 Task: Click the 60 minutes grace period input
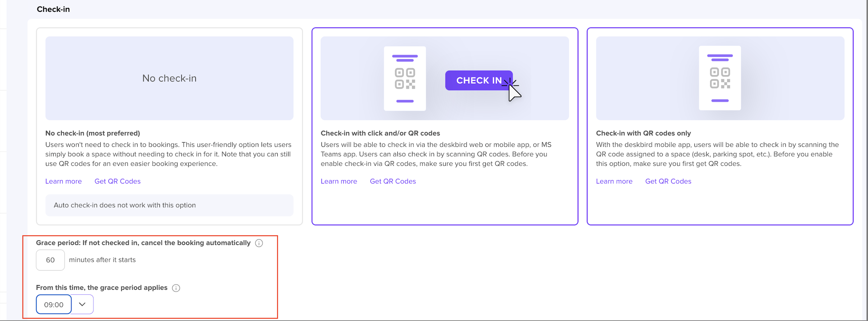(50, 260)
